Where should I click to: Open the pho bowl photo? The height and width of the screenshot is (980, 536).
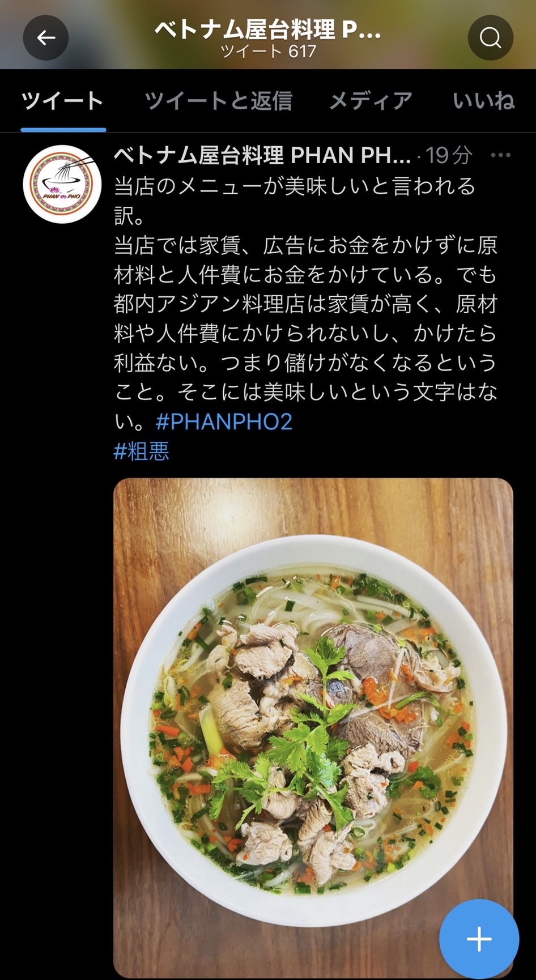[313, 728]
